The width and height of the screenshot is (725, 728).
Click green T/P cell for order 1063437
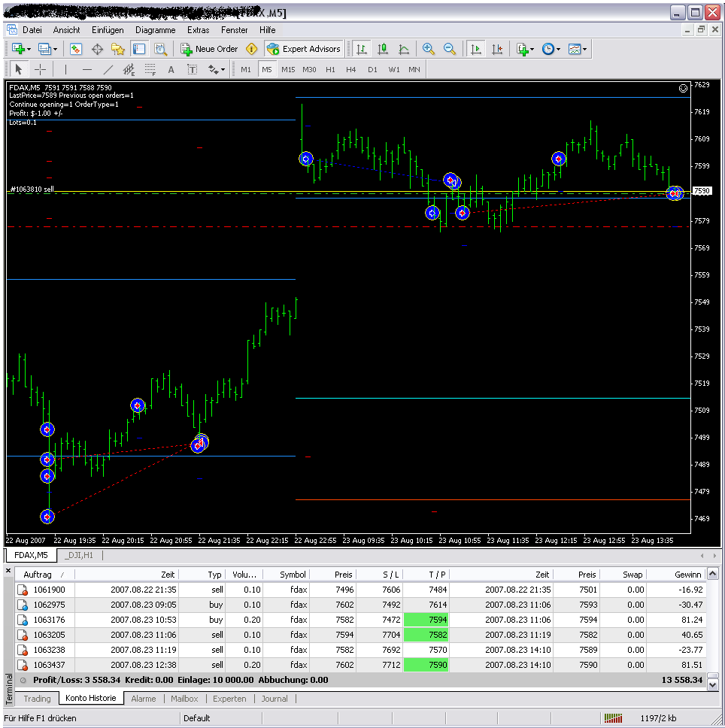click(x=426, y=665)
